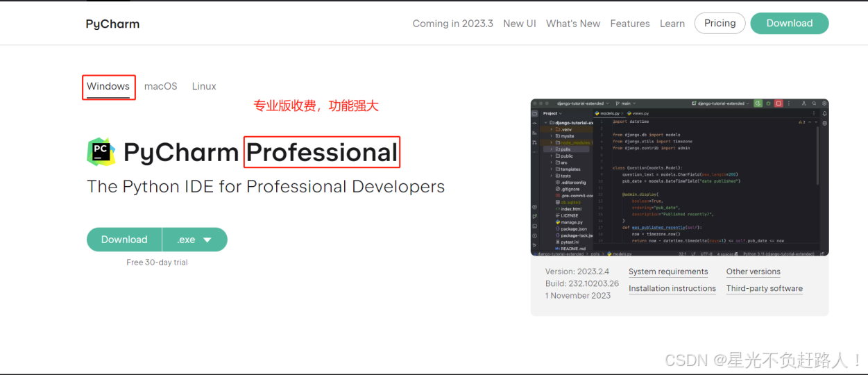This screenshot has height=375, width=868.
Task: Expand the public folder in the project tree
Action: point(551,156)
